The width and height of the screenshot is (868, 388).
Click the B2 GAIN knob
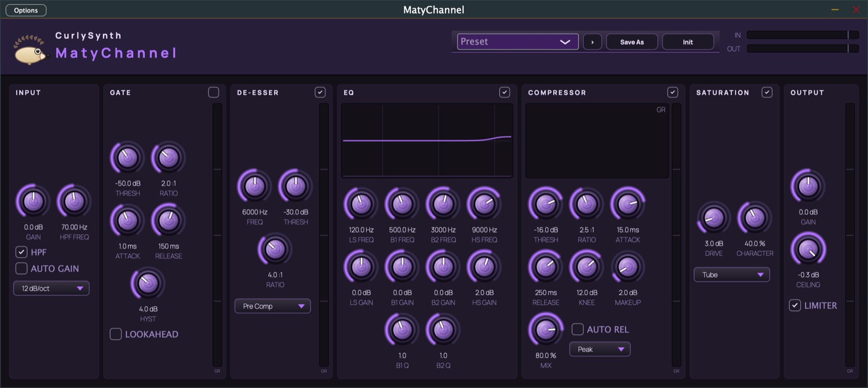coord(443,266)
